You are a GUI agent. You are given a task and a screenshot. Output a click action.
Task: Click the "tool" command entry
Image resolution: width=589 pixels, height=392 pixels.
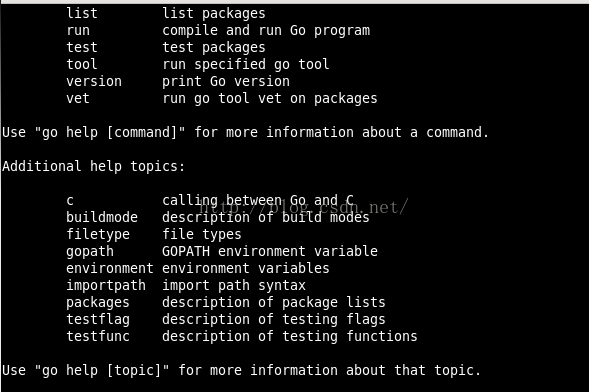[82, 64]
